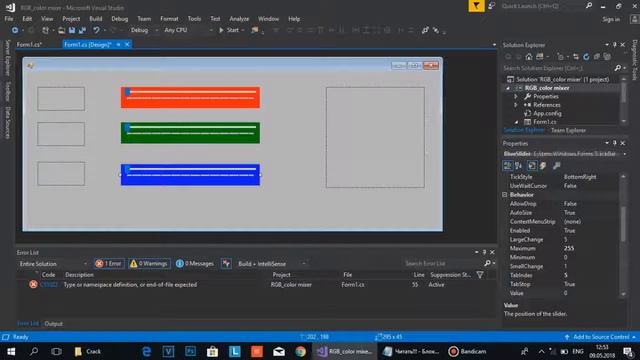Screen dimensions: 640x360
Task: Click the Events lightning bolt icon
Action: [543, 165]
